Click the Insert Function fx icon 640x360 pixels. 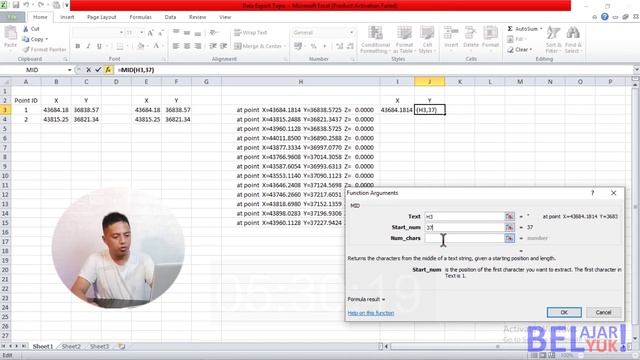(x=108, y=70)
